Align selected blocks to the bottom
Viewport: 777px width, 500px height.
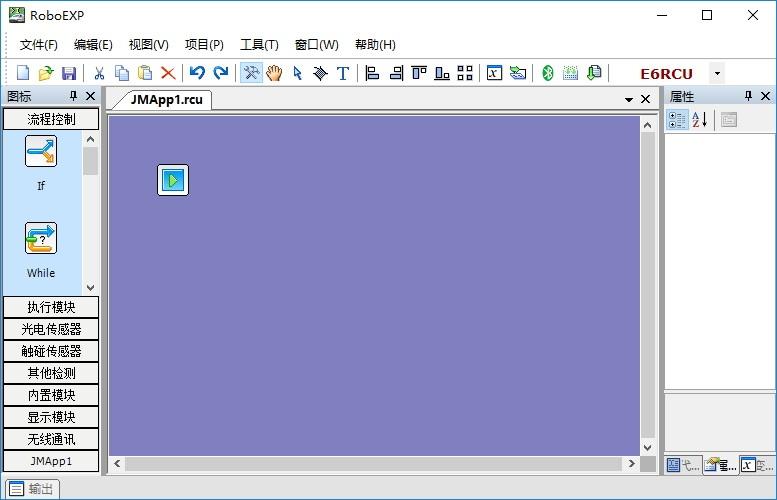click(442, 73)
